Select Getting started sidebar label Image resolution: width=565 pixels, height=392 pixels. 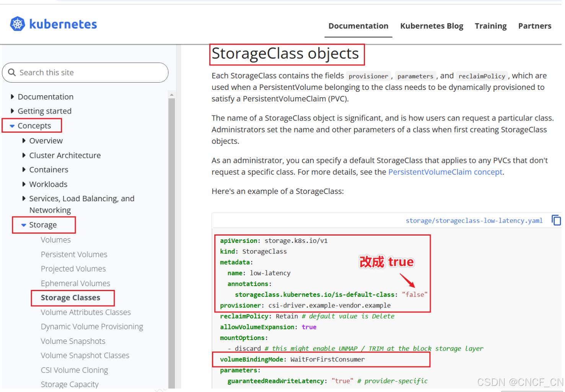(x=45, y=111)
